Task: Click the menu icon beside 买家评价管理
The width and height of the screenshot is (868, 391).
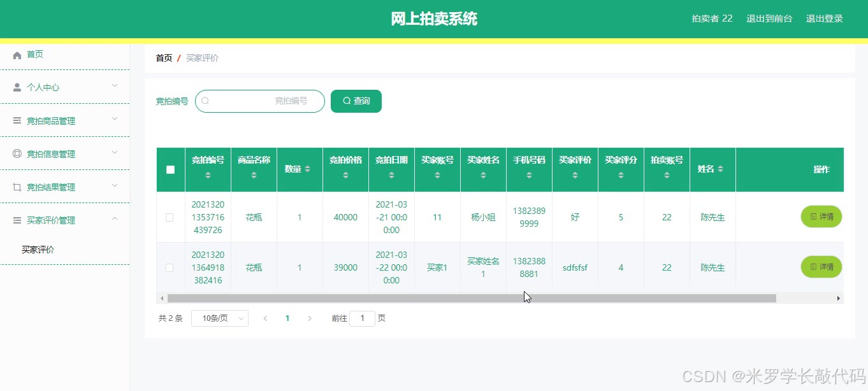Action: click(x=16, y=220)
